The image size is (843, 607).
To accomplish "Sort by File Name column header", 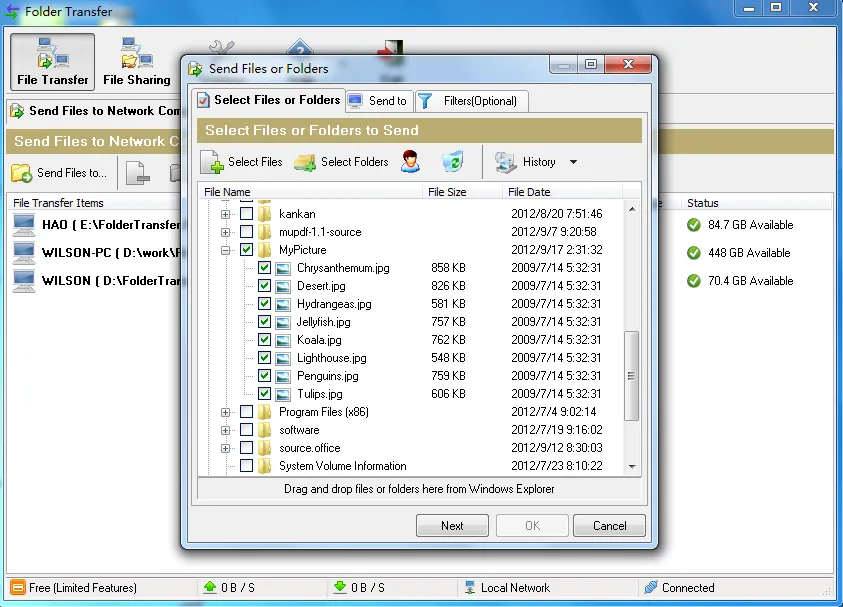I will pyautogui.click(x=311, y=192).
